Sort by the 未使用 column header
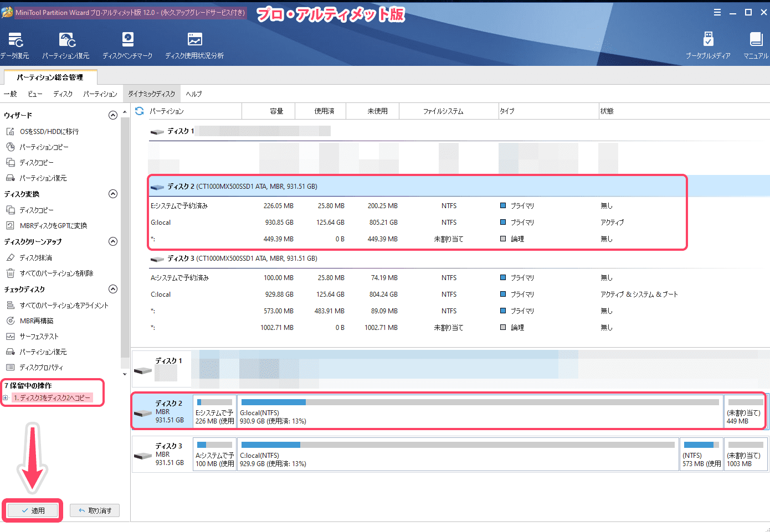The width and height of the screenshot is (770, 532). coord(373,111)
